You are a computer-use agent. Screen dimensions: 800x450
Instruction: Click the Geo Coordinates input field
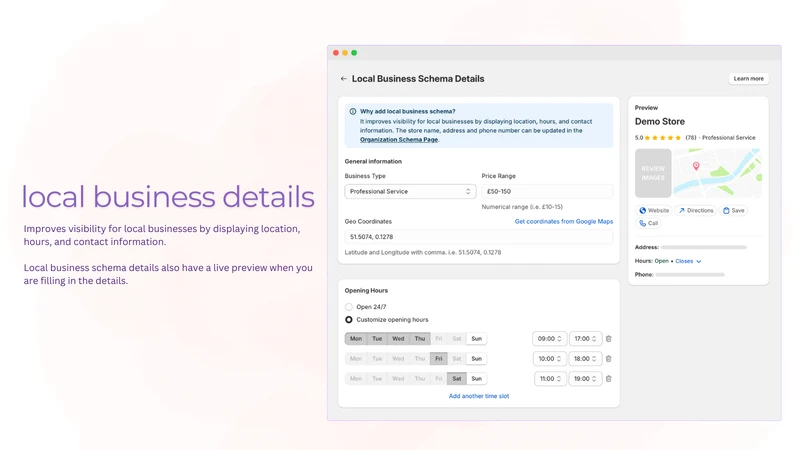pyautogui.click(x=479, y=237)
